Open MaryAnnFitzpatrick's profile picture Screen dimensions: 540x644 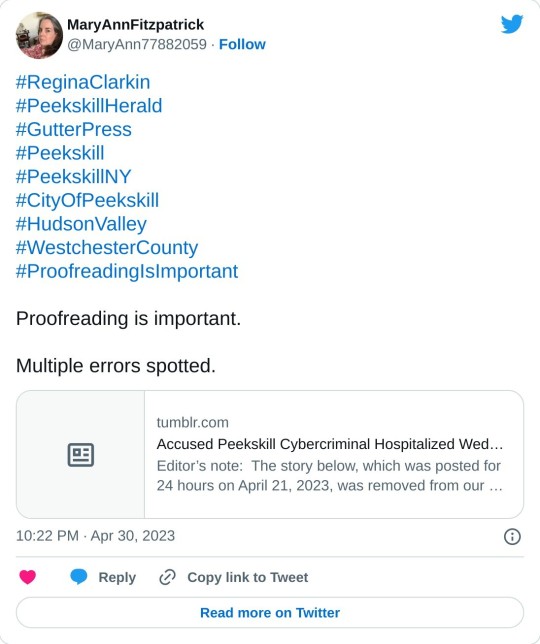pos(39,35)
